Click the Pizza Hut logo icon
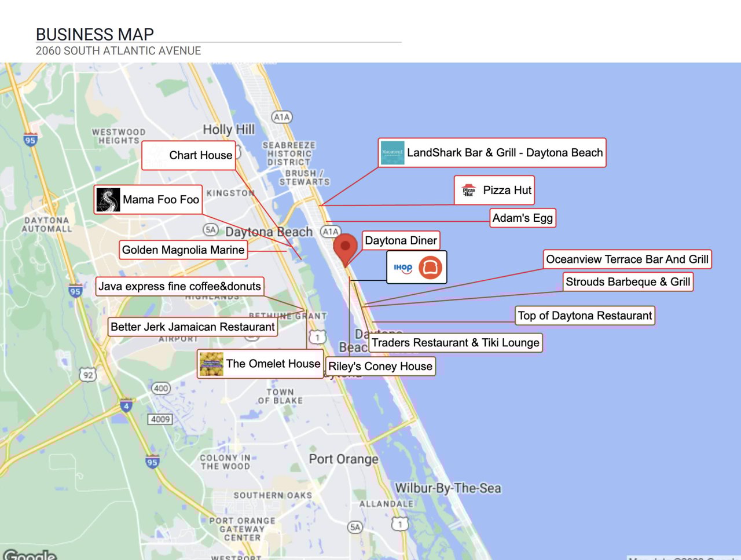The width and height of the screenshot is (741, 560). pyautogui.click(x=468, y=191)
